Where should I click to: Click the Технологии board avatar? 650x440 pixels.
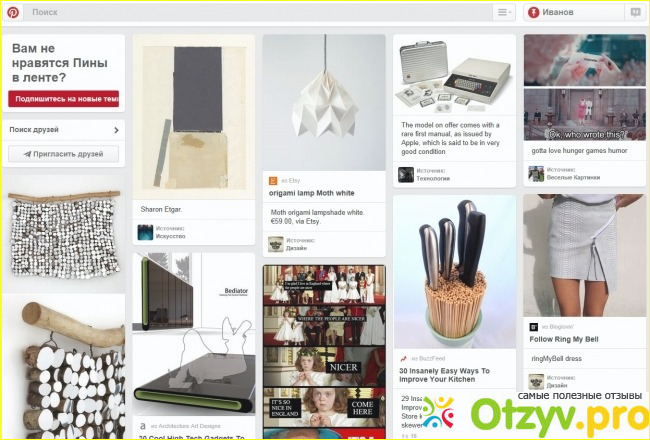click(x=406, y=175)
